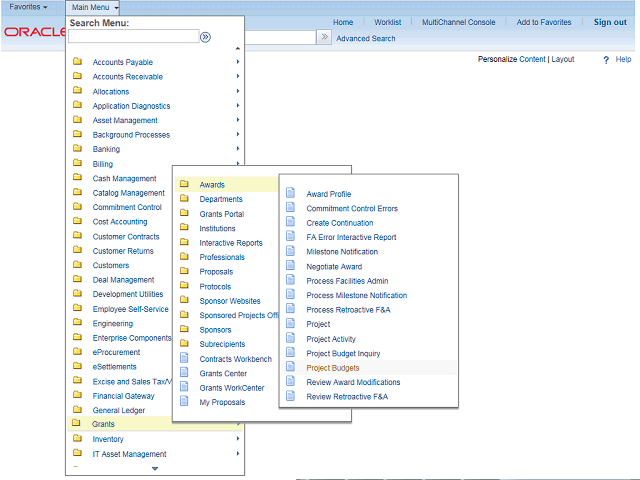Open the Main Menu dropdown
This screenshot has height=480, width=640.
pyautogui.click(x=95, y=7)
